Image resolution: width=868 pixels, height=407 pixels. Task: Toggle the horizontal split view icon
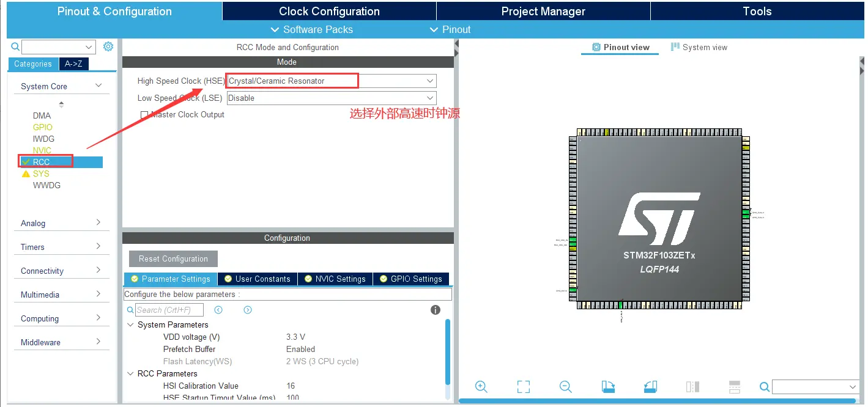point(735,387)
